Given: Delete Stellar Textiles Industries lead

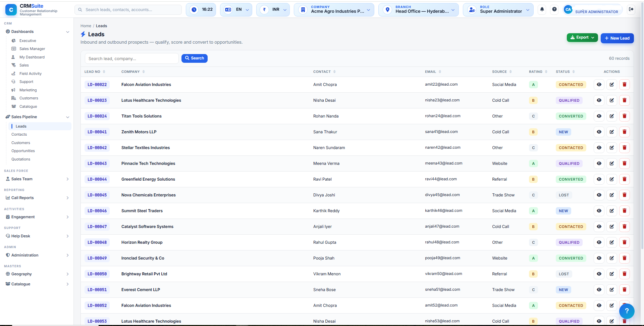Looking at the screenshot, I should pos(625,148).
